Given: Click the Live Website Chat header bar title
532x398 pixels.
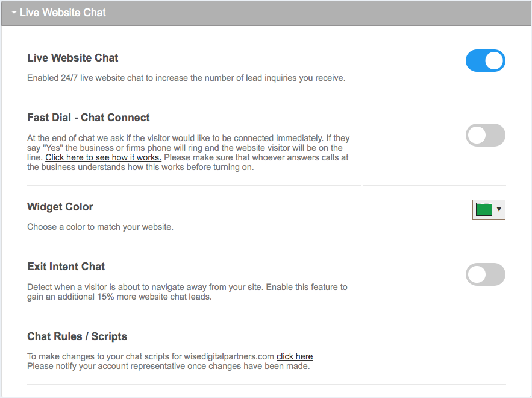Looking at the screenshot, I should pyautogui.click(x=63, y=12).
